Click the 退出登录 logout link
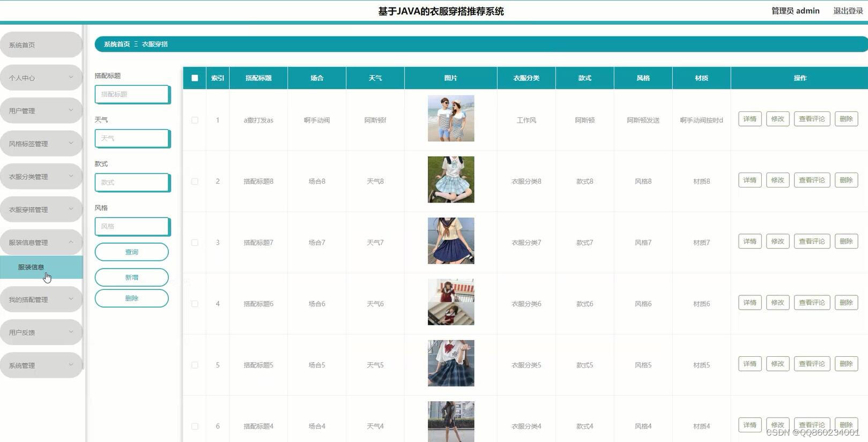This screenshot has width=868, height=442. (848, 11)
